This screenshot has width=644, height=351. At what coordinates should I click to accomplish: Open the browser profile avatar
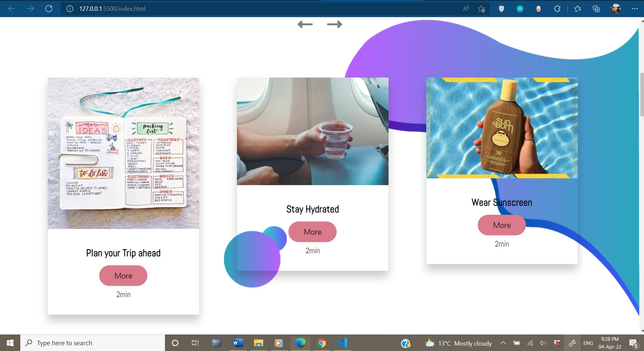[616, 9]
